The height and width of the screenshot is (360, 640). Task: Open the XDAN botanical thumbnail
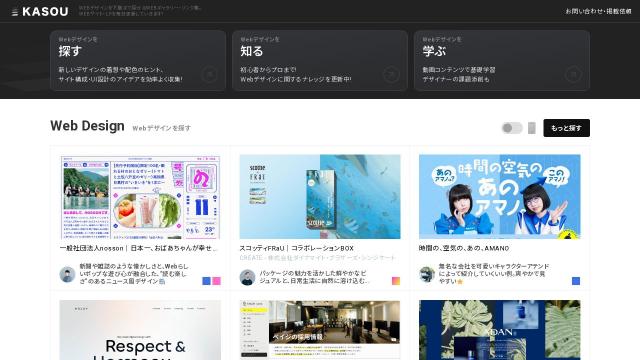(x=500, y=330)
